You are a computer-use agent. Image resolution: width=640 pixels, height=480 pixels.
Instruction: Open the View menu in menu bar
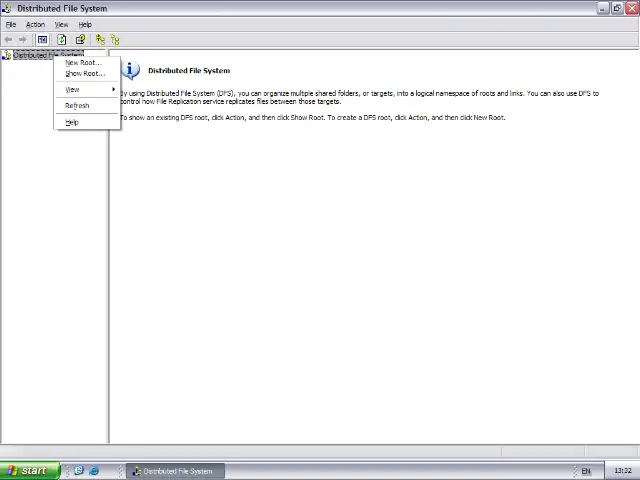(61, 24)
